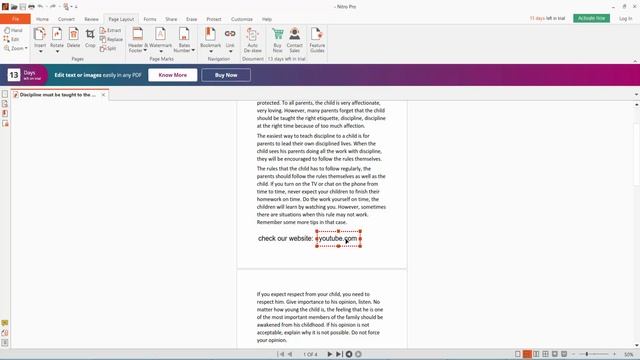The image size is (640, 360).
Task: Click the Insert pages icon
Action: click(x=40, y=34)
